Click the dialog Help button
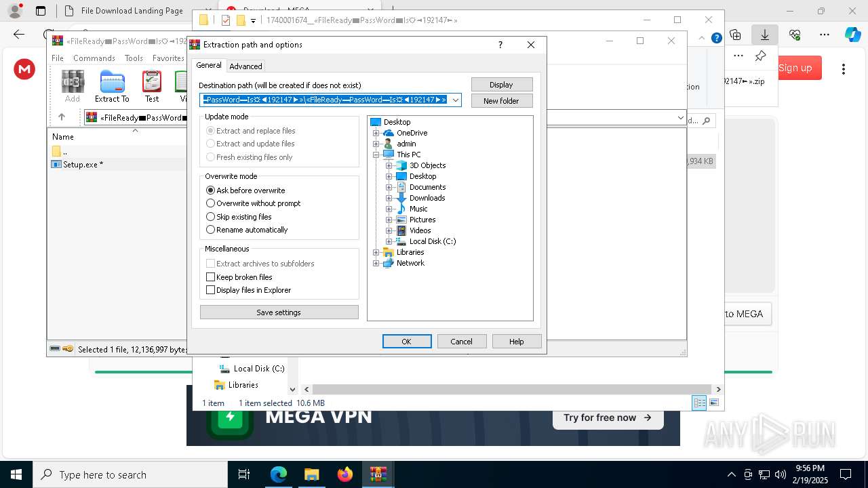 [517, 342]
